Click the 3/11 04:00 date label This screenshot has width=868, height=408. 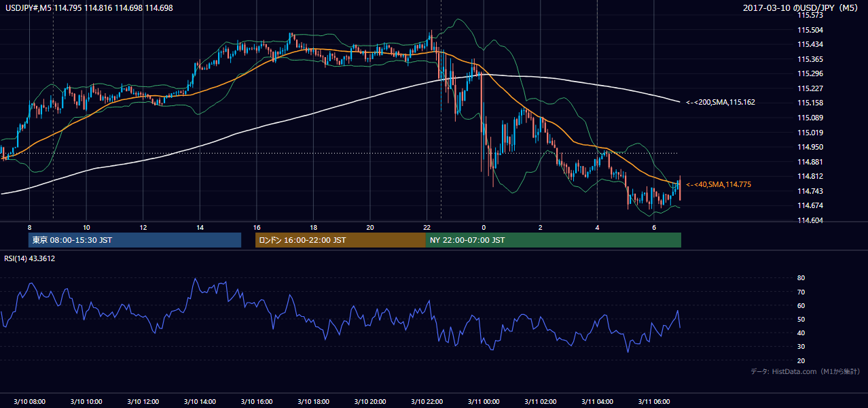click(x=596, y=402)
